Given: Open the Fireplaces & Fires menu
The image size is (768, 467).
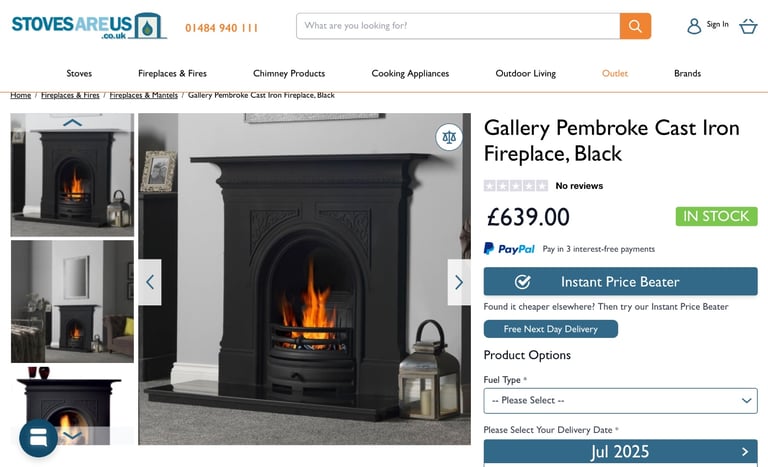Looking at the screenshot, I should 172,74.
